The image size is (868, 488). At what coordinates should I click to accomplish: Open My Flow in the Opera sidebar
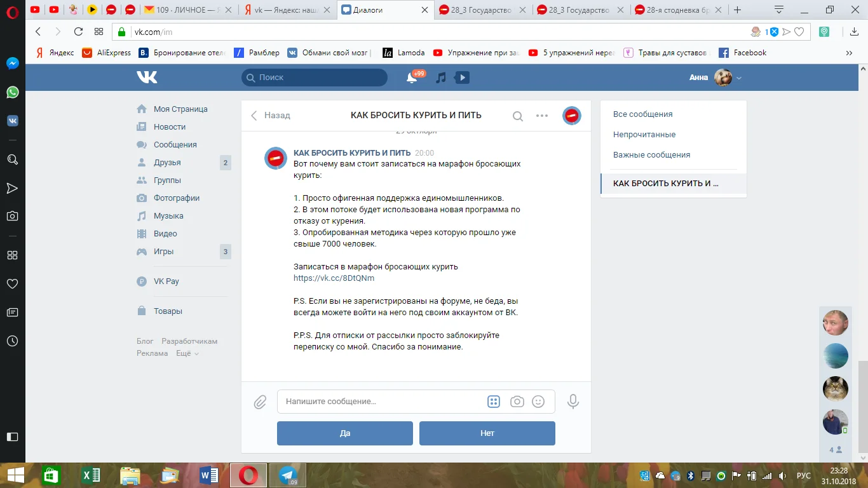coord(12,188)
